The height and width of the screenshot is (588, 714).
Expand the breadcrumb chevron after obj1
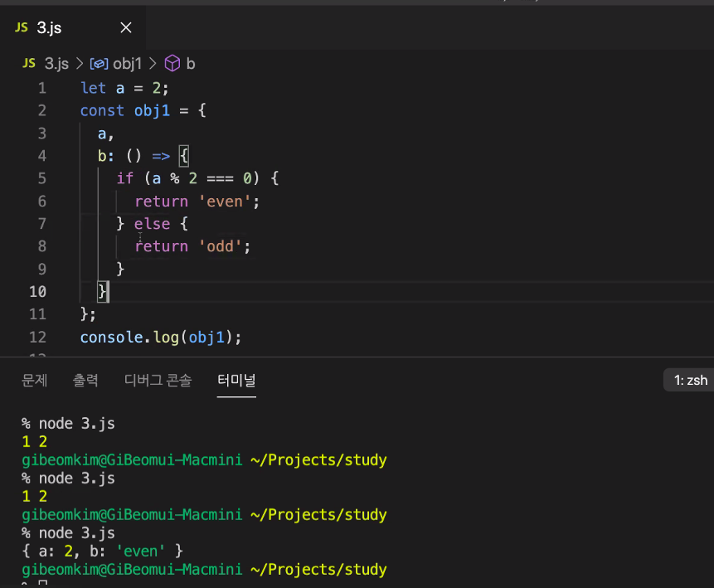point(153,64)
